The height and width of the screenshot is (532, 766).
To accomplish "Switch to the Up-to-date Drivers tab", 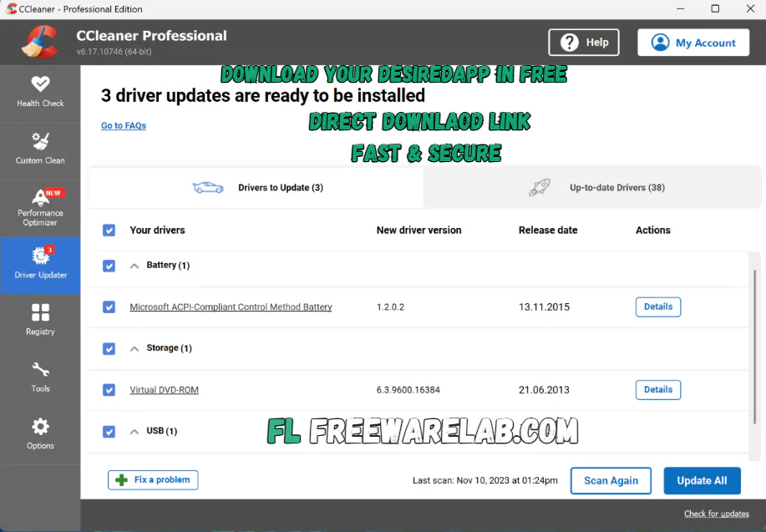I will [616, 187].
